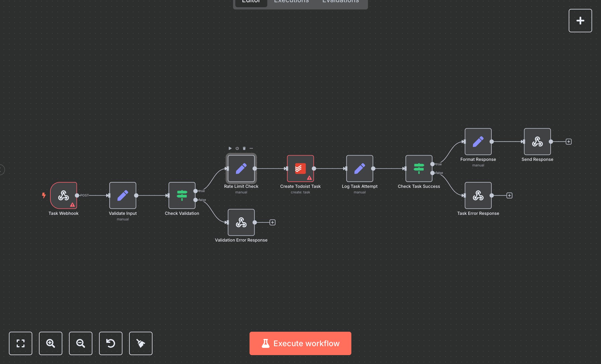Image resolution: width=601 pixels, height=364 pixels.
Task: Open the Create Todoist Task node
Action: (300, 168)
